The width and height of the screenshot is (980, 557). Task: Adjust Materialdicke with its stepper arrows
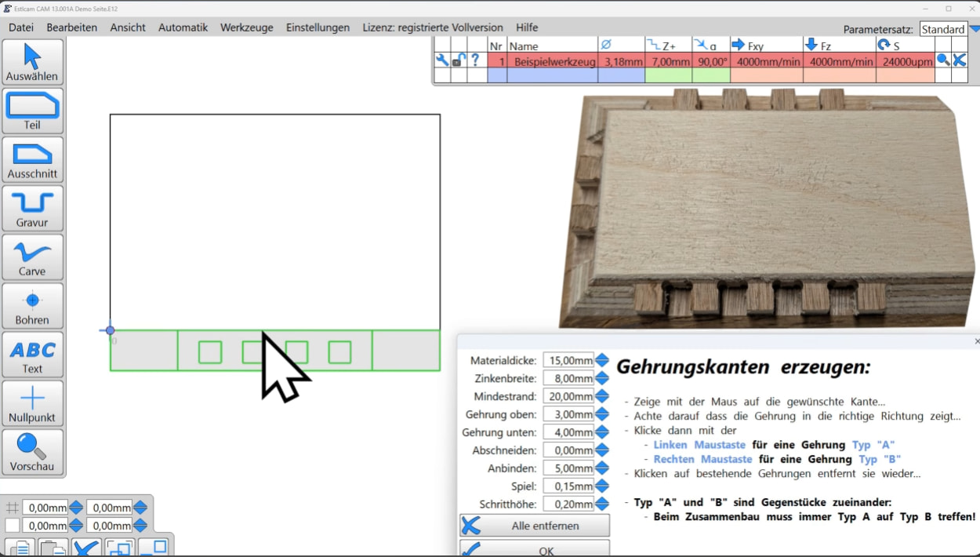point(602,360)
